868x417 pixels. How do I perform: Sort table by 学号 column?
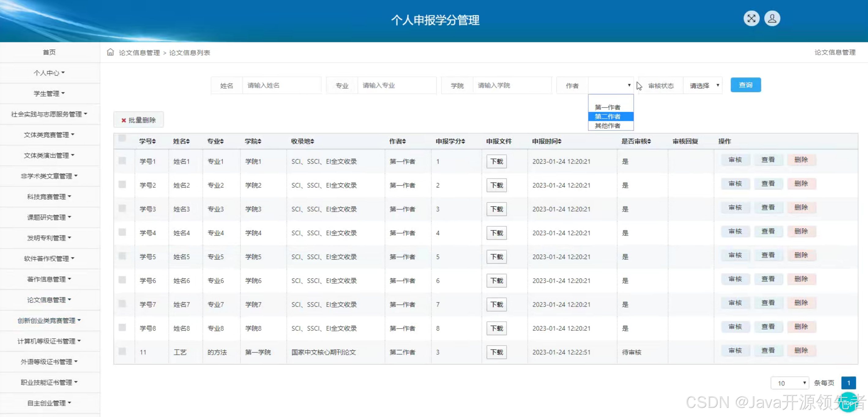[147, 141]
